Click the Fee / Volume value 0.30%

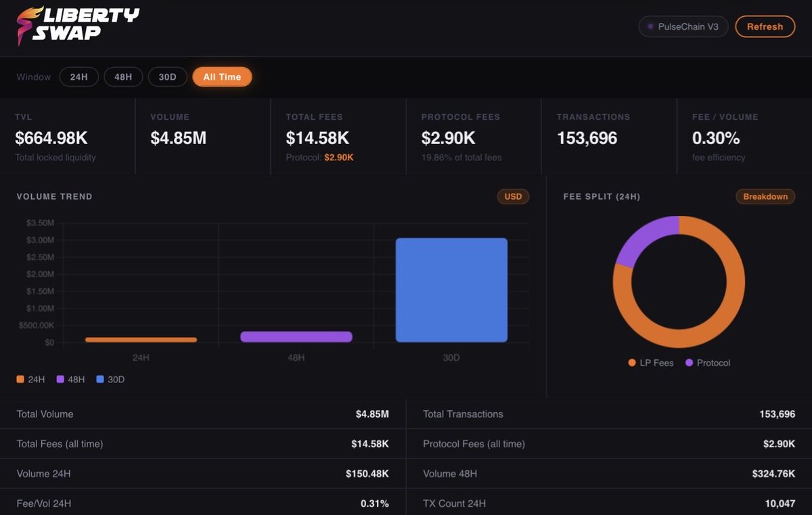(x=716, y=139)
